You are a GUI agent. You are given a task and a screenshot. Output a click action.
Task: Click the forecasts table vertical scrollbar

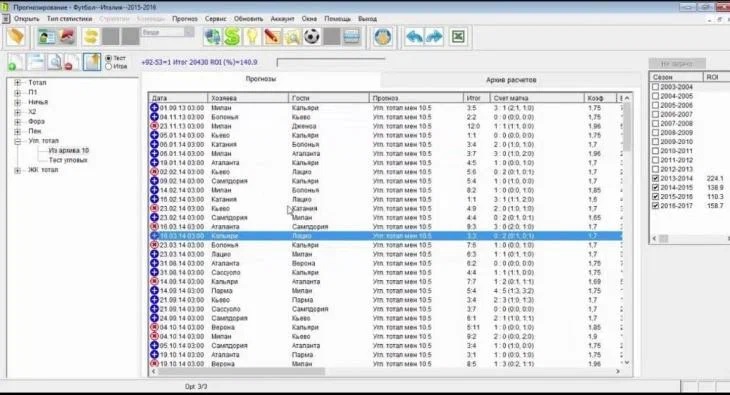(627, 230)
